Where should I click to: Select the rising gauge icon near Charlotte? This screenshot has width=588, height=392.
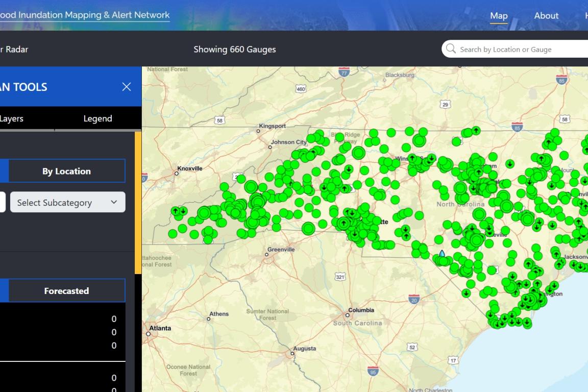point(344,223)
